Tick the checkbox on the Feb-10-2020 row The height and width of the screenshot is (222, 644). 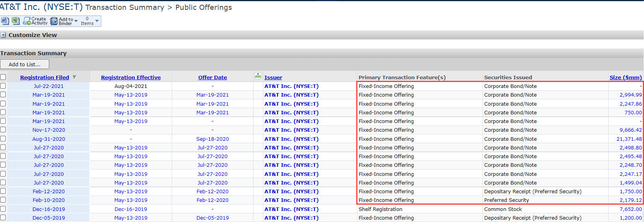(3, 200)
